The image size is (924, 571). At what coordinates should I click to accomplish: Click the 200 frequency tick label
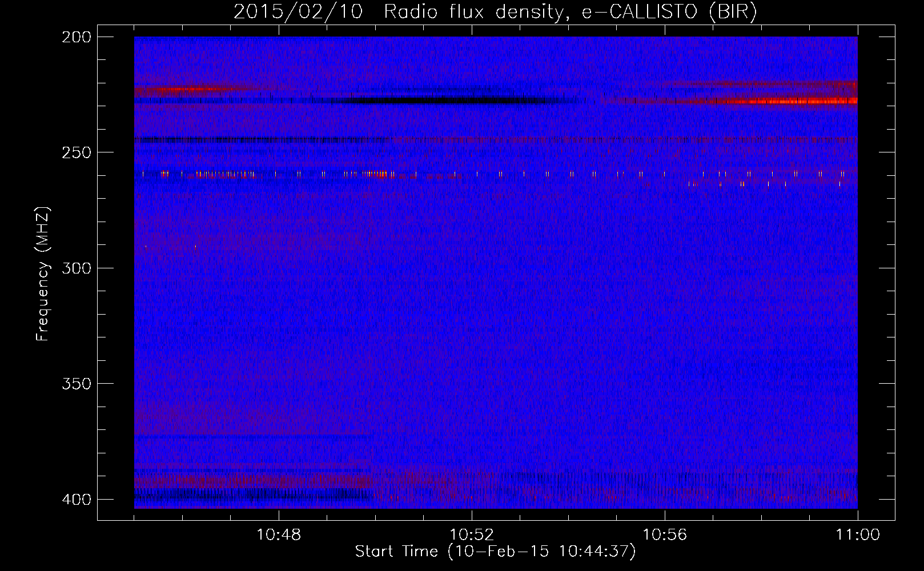[x=77, y=37]
